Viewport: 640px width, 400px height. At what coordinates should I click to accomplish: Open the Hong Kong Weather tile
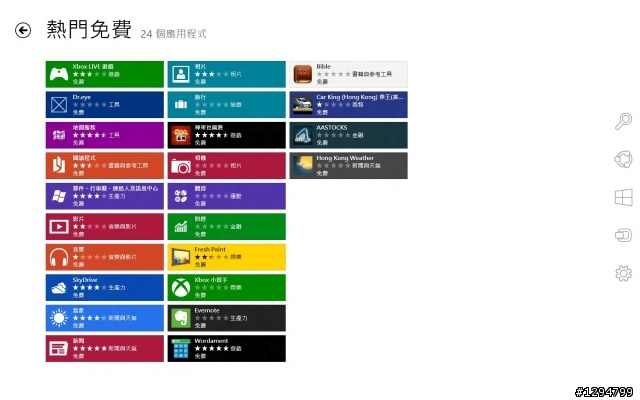(349, 166)
